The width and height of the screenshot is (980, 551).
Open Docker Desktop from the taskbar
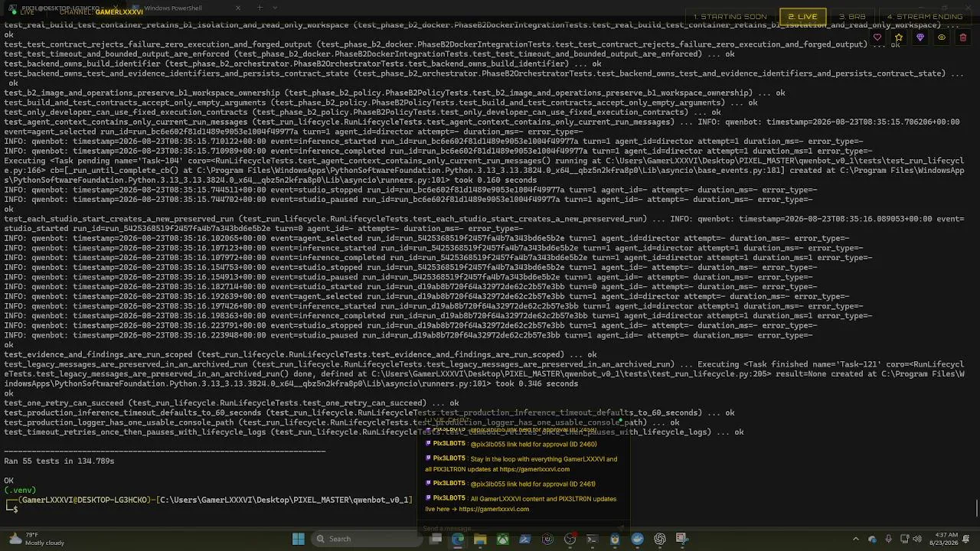[x=637, y=539]
